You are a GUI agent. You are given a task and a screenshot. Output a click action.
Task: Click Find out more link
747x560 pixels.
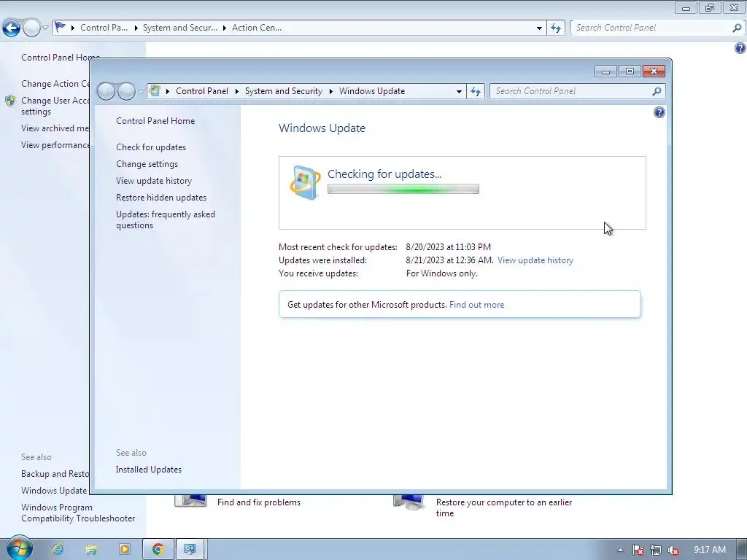[476, 305]
